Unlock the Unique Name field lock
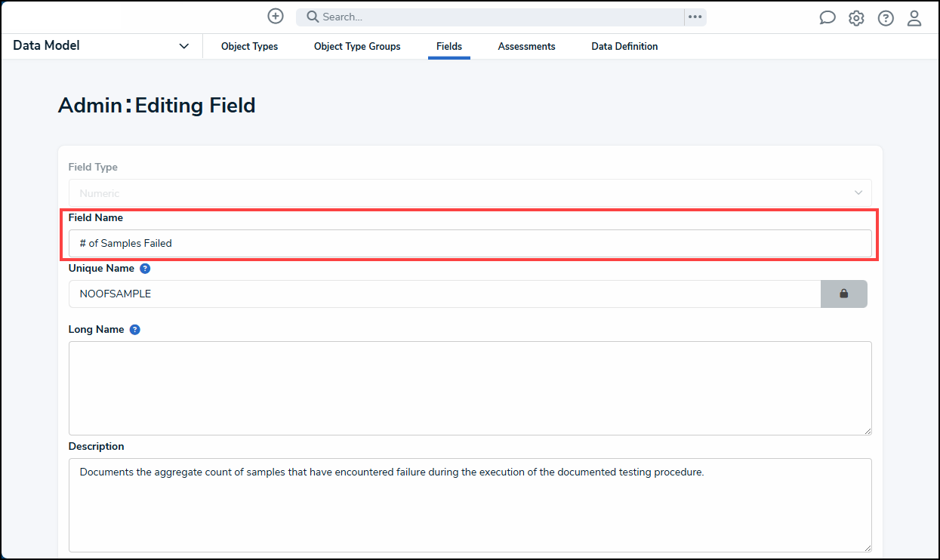The image size is (940, 560). tap(843, 294)
